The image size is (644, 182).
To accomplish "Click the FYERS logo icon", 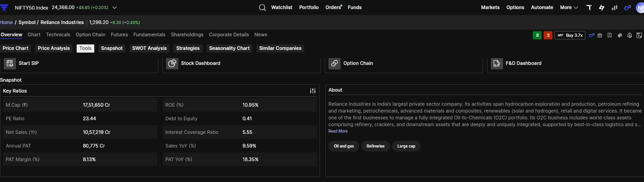I will tap(5, 7).
